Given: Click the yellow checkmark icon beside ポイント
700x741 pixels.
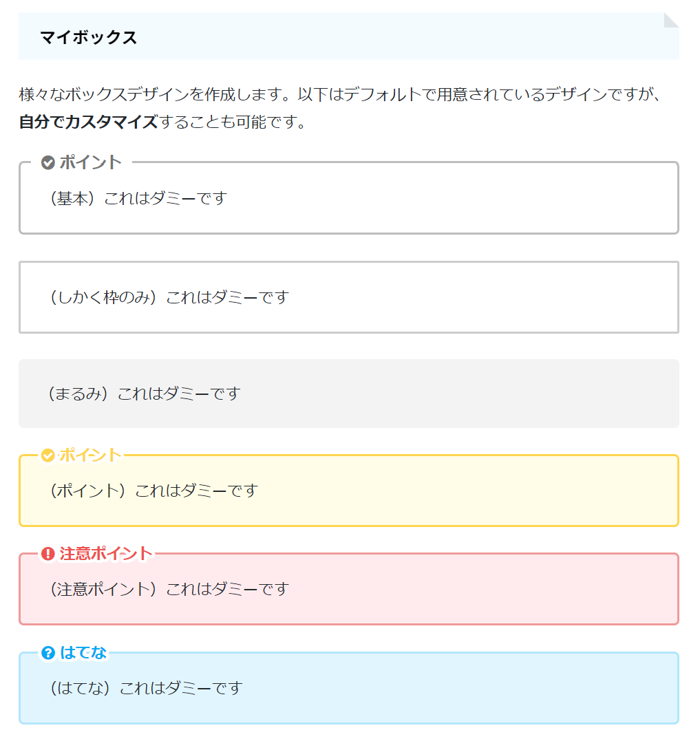Looking at the screenshot, I should coord(47,455).
